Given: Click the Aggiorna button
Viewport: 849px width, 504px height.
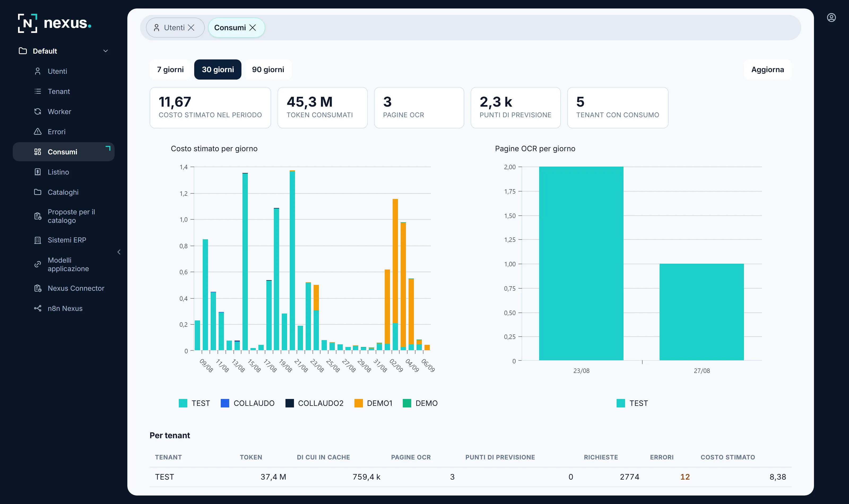Looking at the screenshot, I should [x=768, y=69].
